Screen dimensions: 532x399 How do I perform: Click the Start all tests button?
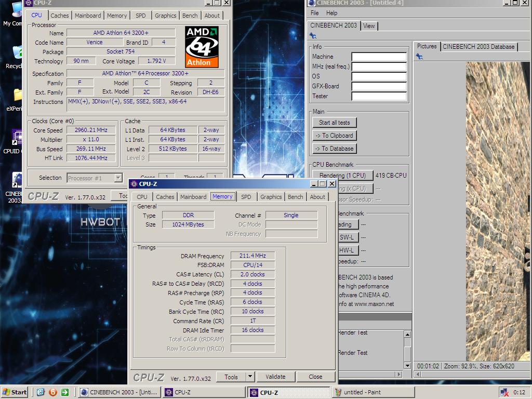(334, 123)
